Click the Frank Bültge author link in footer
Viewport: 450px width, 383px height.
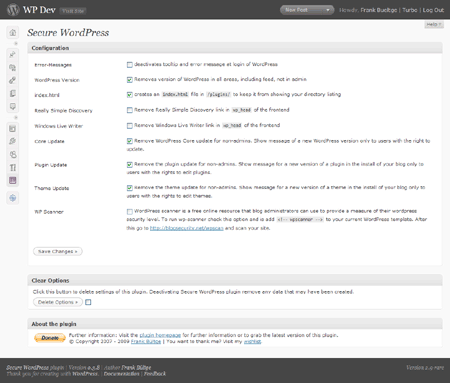[136, 367]
